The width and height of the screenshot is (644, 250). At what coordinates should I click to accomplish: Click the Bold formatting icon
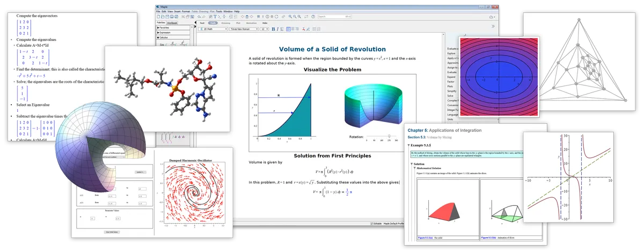coord(273,29)
